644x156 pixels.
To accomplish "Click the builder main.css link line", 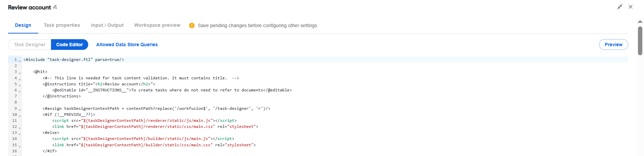I will coord(154,145).
